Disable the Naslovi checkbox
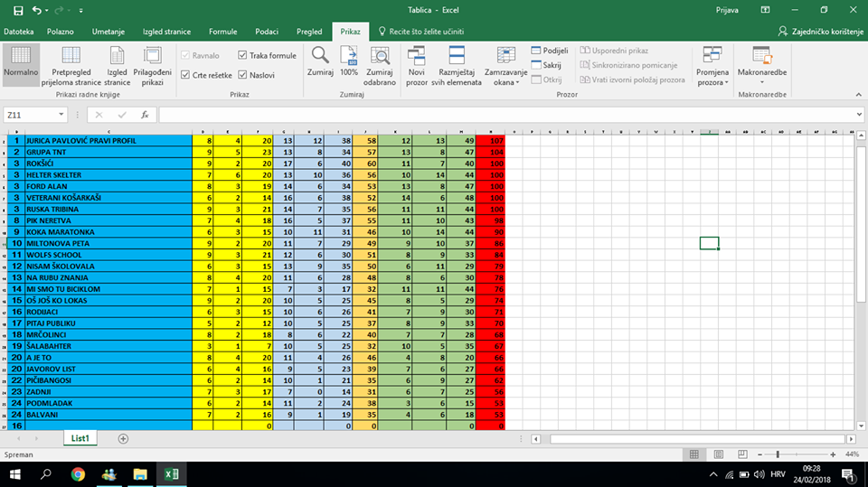868x487 pixels. click(x=242, y=75)
